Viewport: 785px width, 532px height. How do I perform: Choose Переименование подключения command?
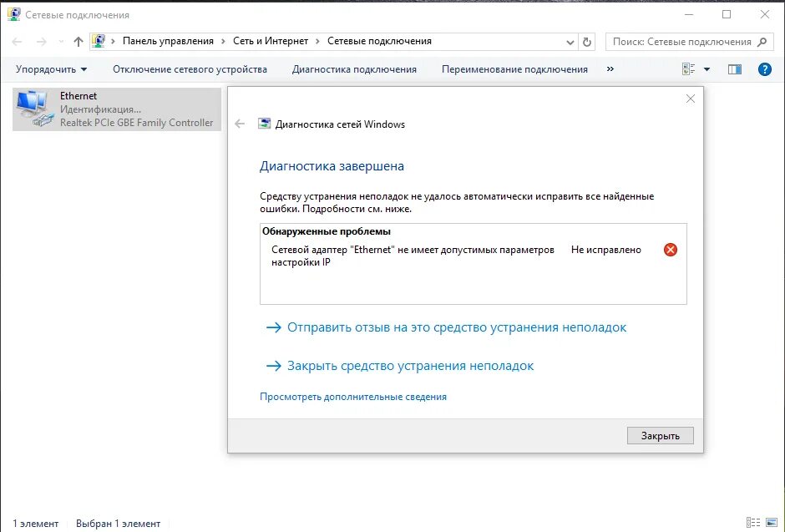[514, 69]
